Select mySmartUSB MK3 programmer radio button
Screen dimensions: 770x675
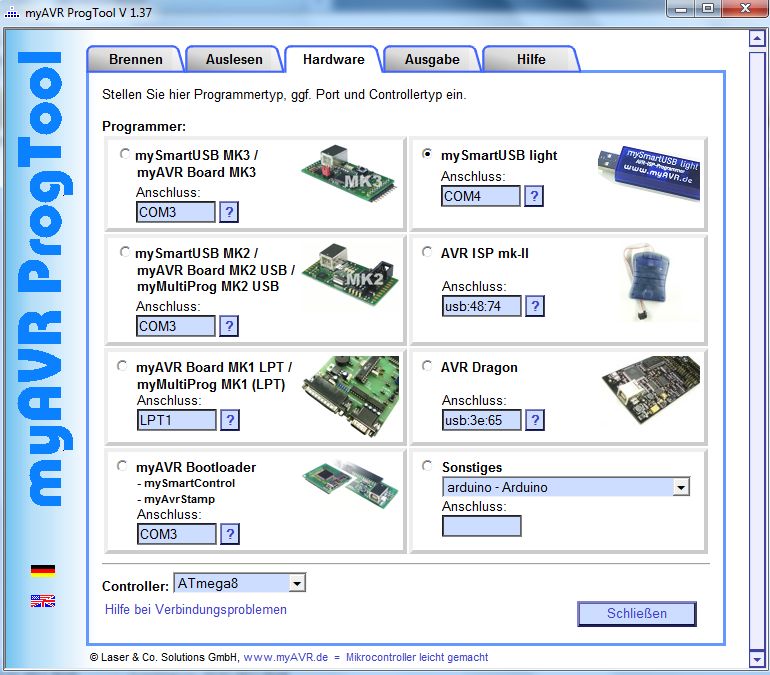coord(125,154)
